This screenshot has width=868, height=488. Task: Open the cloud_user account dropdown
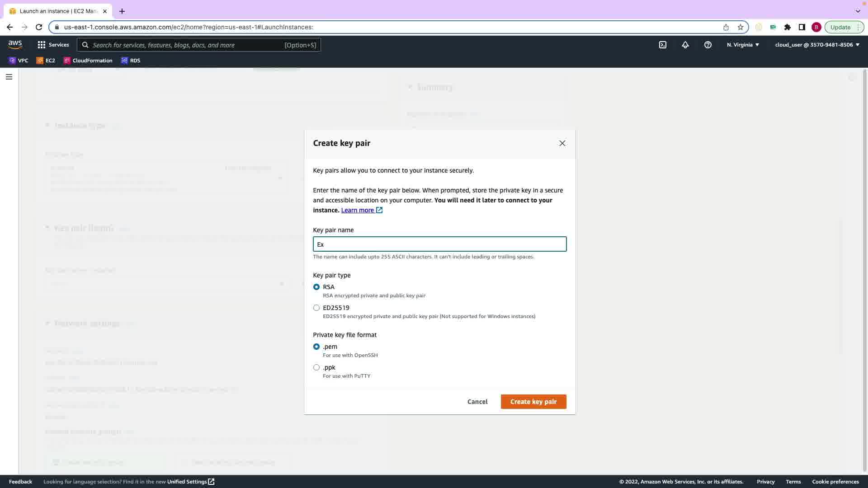point(817,45)
